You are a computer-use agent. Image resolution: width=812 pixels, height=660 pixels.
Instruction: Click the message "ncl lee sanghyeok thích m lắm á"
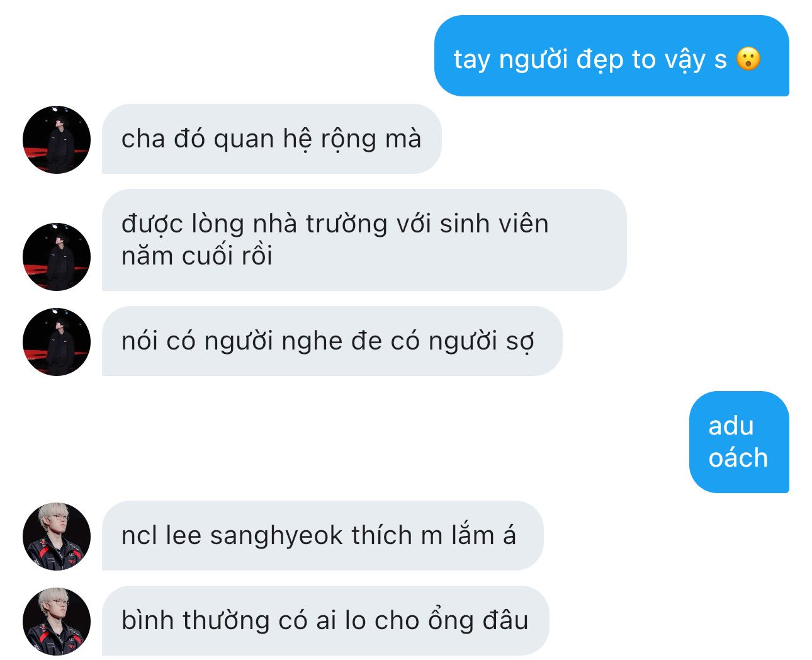(x=322, y=536)
